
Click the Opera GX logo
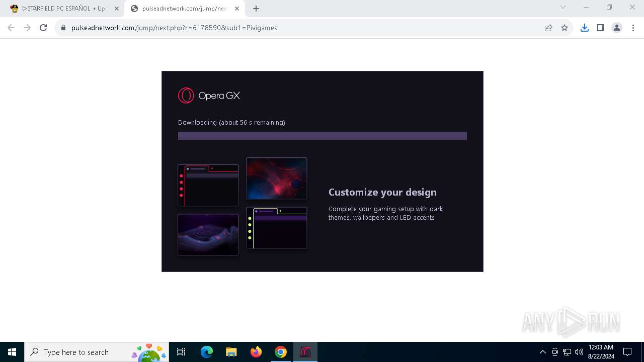(x=209, y=96)
